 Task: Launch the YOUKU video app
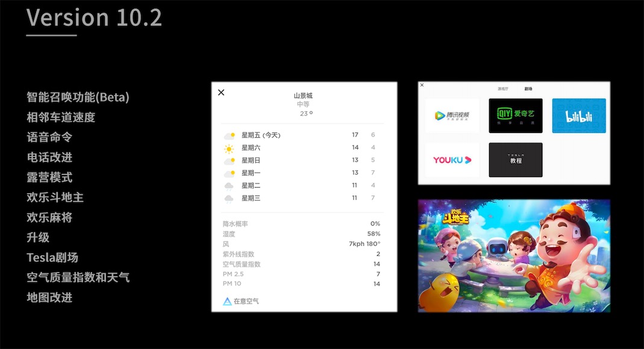(451, 159)
